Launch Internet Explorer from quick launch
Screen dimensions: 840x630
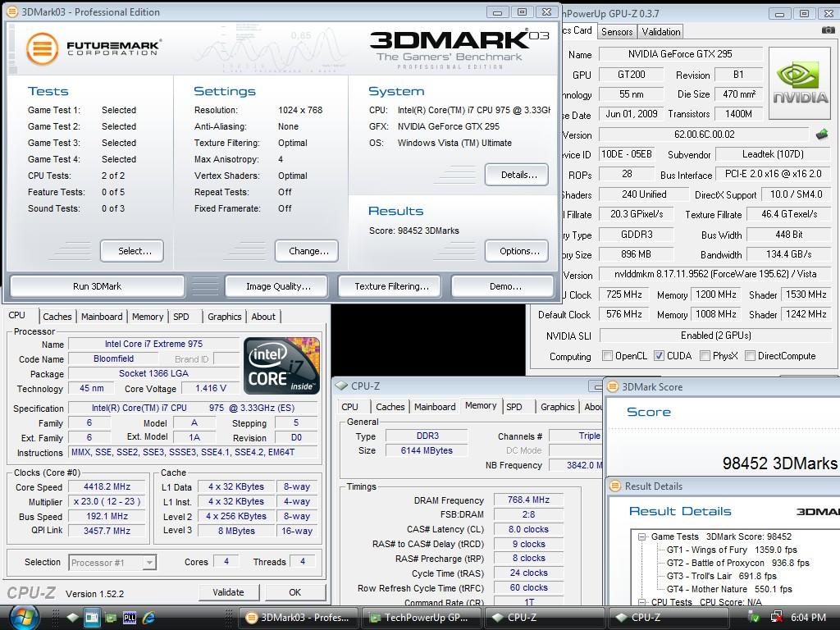(x=148, y=618)
